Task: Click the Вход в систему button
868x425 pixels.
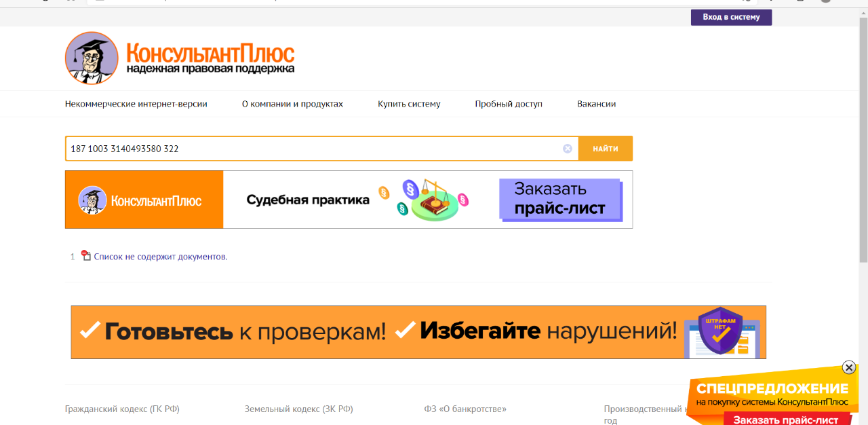Action: [731, 17]
